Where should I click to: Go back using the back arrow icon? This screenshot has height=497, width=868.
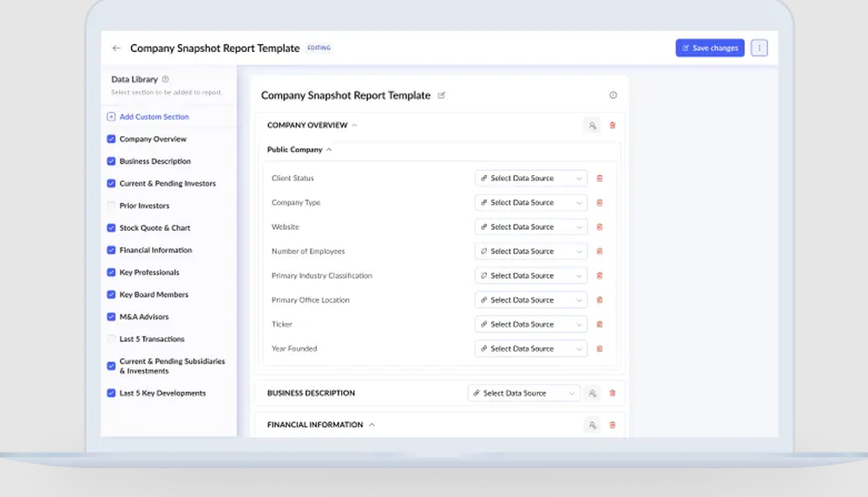pos(116,49)
